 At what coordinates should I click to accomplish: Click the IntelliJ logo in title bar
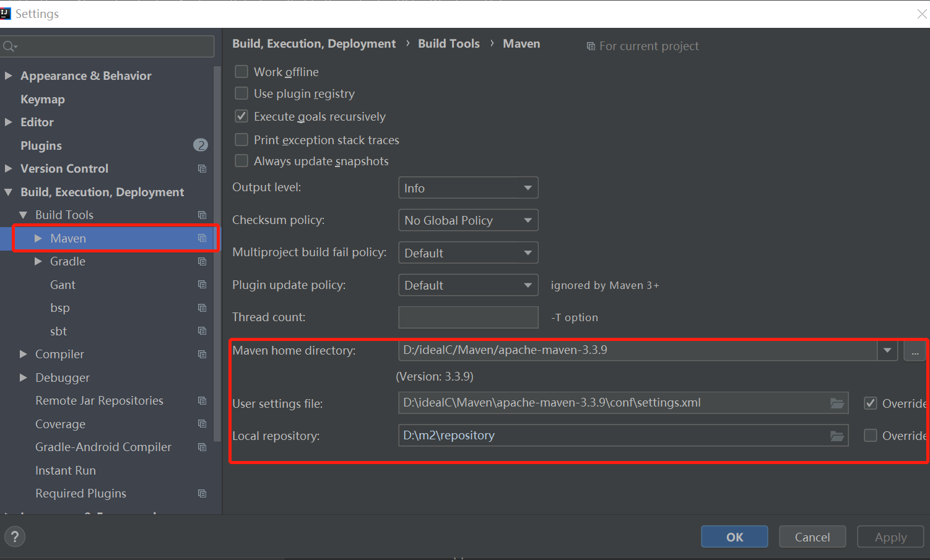pos(5,14)
